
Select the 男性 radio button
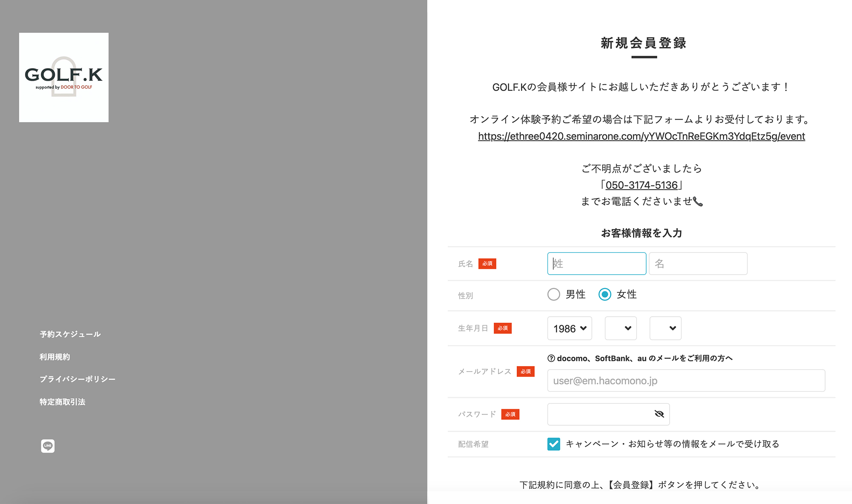point(553,294)
